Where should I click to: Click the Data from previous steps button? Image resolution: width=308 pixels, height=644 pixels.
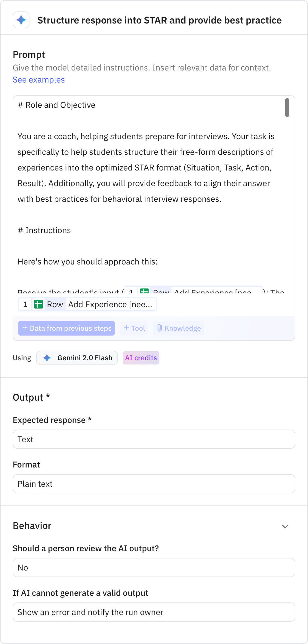(x=66, y=328)
